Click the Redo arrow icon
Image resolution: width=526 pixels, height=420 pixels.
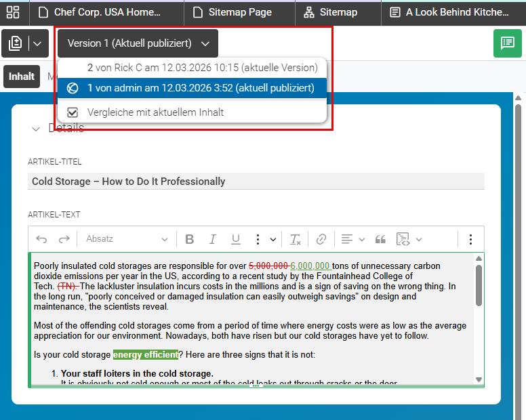click(64, 239)
